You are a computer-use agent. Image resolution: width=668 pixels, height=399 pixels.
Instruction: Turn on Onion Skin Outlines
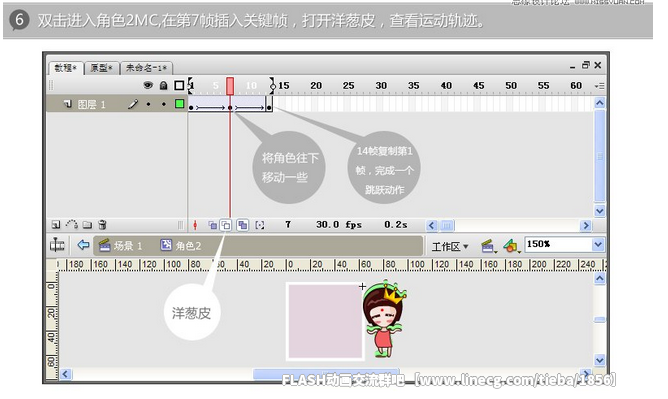[226, 225]
